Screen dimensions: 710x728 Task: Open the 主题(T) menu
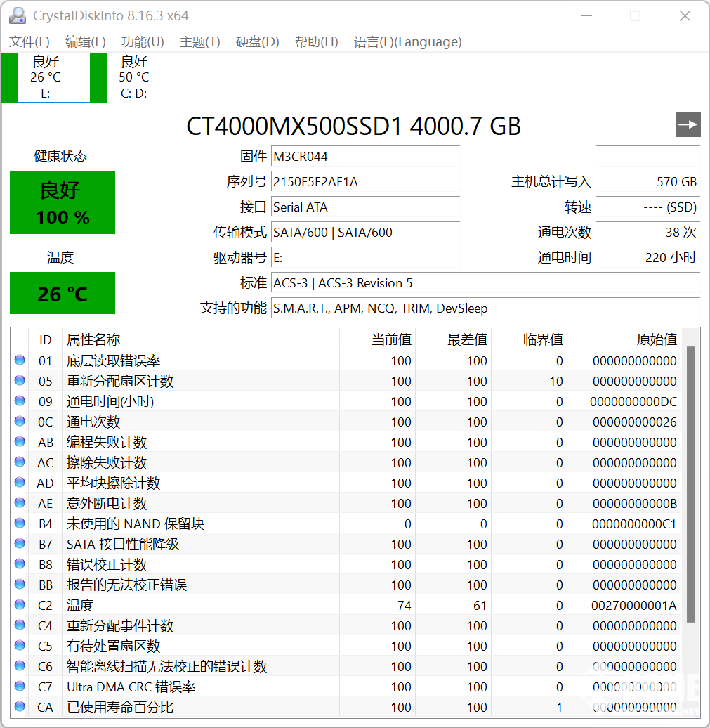tap(199, 41)
